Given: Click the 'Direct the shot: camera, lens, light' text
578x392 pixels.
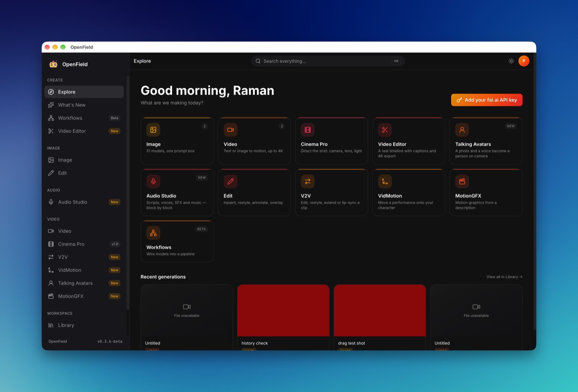Looking at the screenshot, I should [331, 151].
